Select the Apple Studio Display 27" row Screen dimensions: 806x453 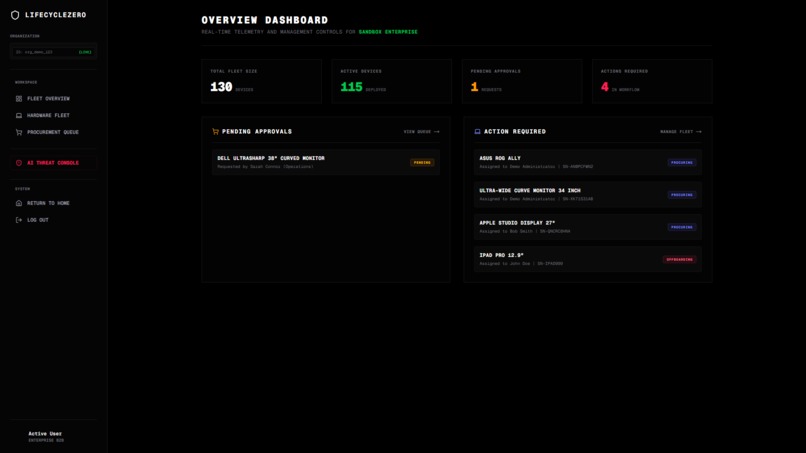coord(588,227)
